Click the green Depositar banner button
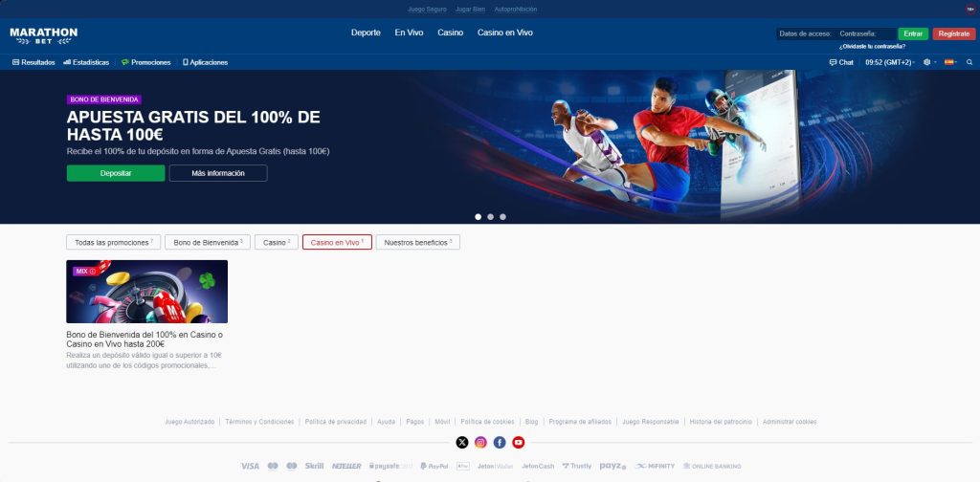This screenshot has width=980, height=482. pyautogui.click(x=116, y=173)
